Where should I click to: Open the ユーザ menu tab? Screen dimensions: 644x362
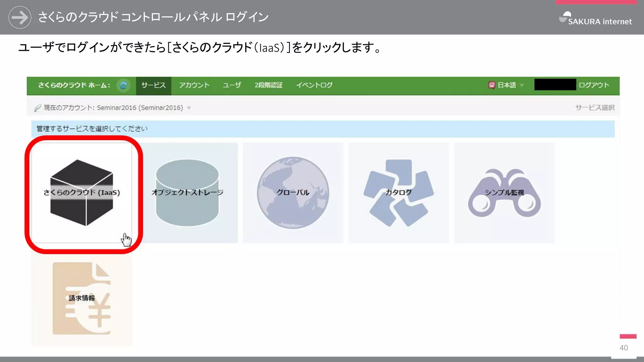232,85
